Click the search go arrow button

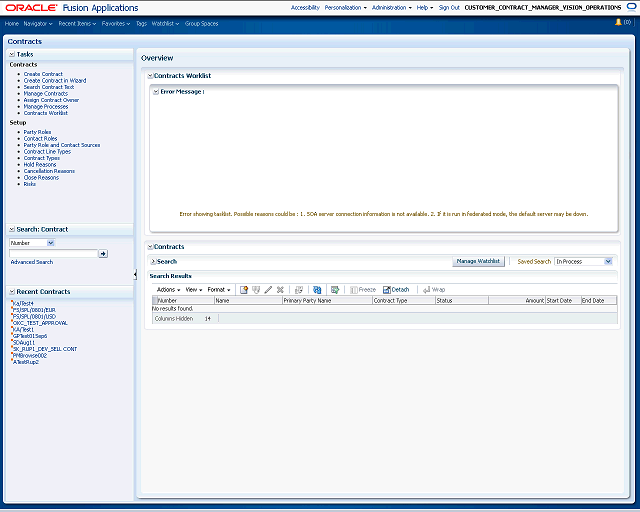click(x=103, y=254)
